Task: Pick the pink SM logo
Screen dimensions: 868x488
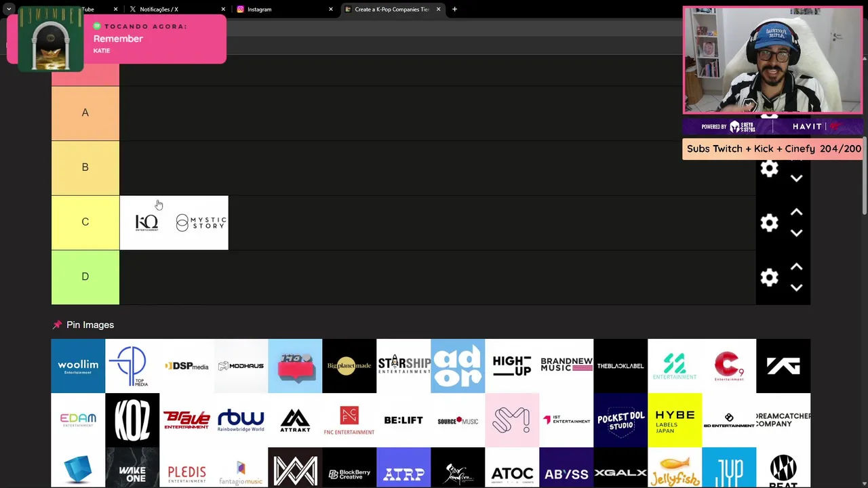Action: point(512,420)
